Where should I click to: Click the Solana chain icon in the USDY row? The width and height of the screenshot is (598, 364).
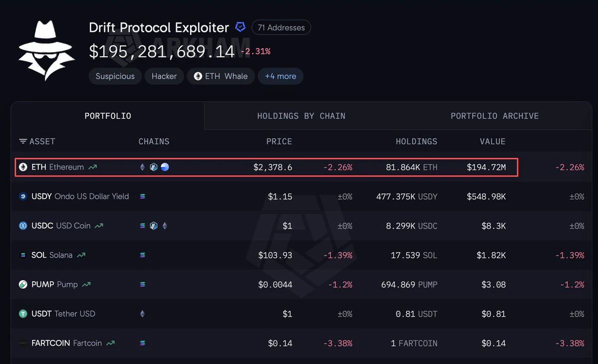click(142, 196)
